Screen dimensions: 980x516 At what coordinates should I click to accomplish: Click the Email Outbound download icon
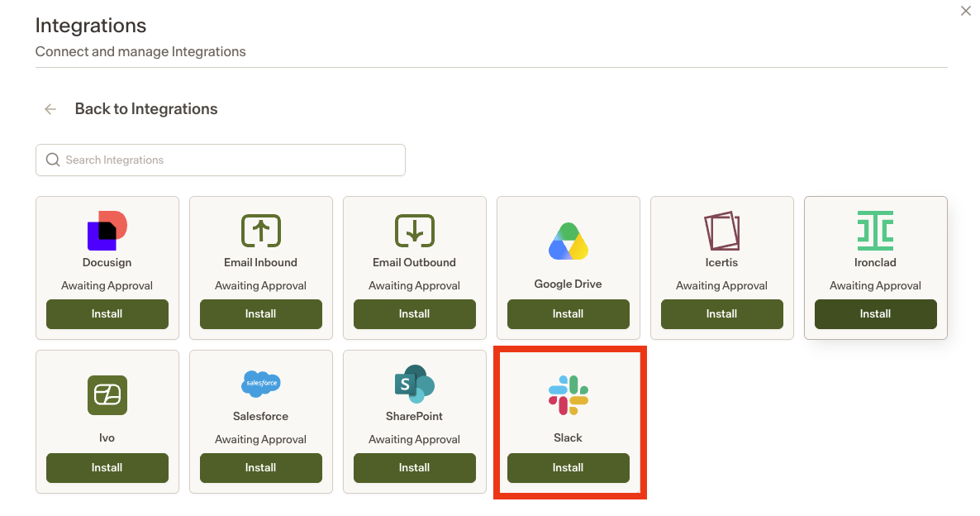414,231
